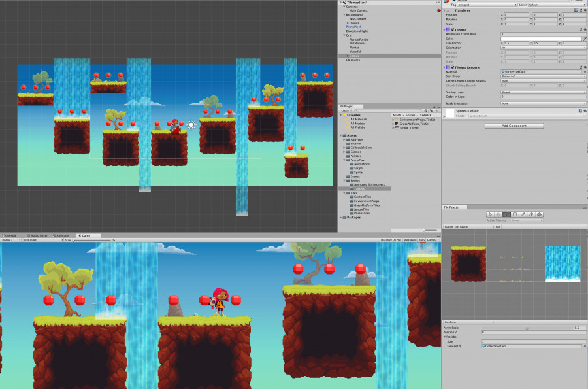Screen dimensions: 588x389
Task: Open the Tag dropdown
Action: (487, 5)
